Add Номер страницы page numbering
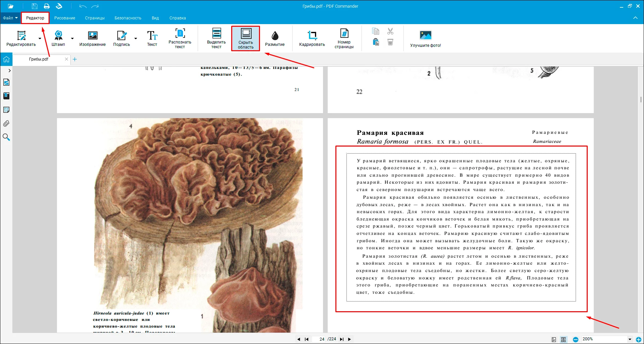The height and width of the screenshot is (344, 644). pyautogui.click(x=344, y=38)
